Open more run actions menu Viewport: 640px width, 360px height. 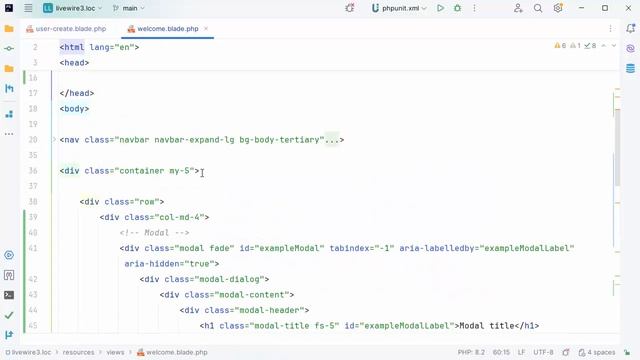[474, 8]
